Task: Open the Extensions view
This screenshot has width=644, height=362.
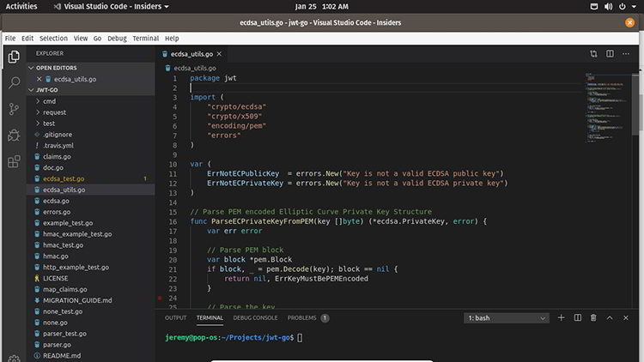Action: click(x=14, y=160)
